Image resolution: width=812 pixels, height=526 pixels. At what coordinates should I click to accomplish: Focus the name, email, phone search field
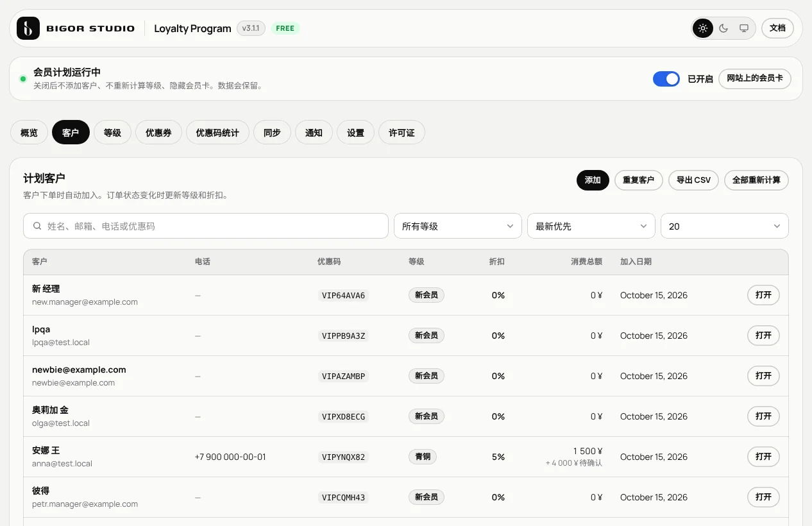tap(206, 226)
